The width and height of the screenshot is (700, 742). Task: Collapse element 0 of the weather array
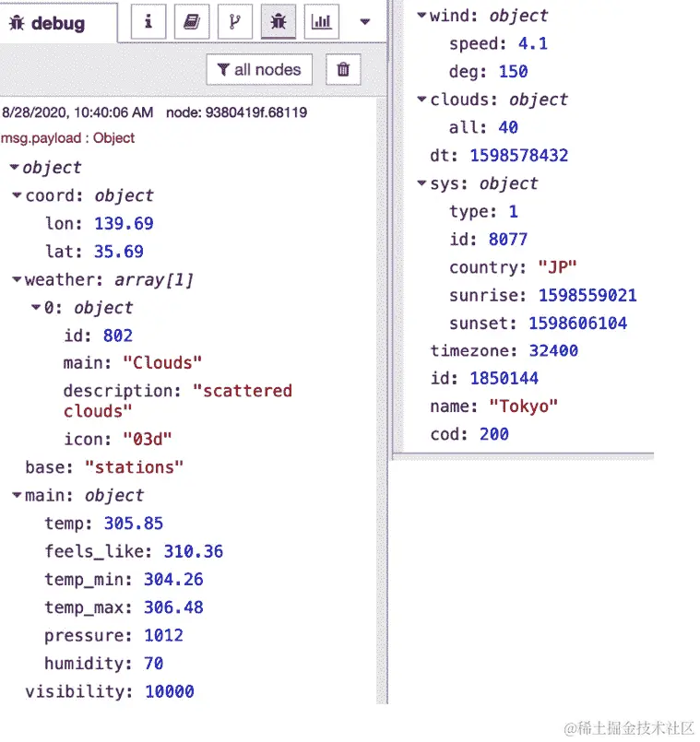pyautogui.click(x=35, y=308)
